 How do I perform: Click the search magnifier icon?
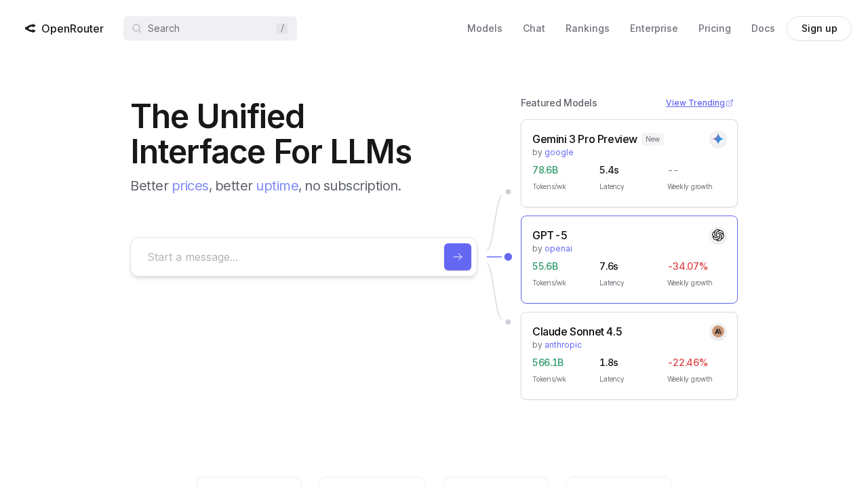[136, 28]
